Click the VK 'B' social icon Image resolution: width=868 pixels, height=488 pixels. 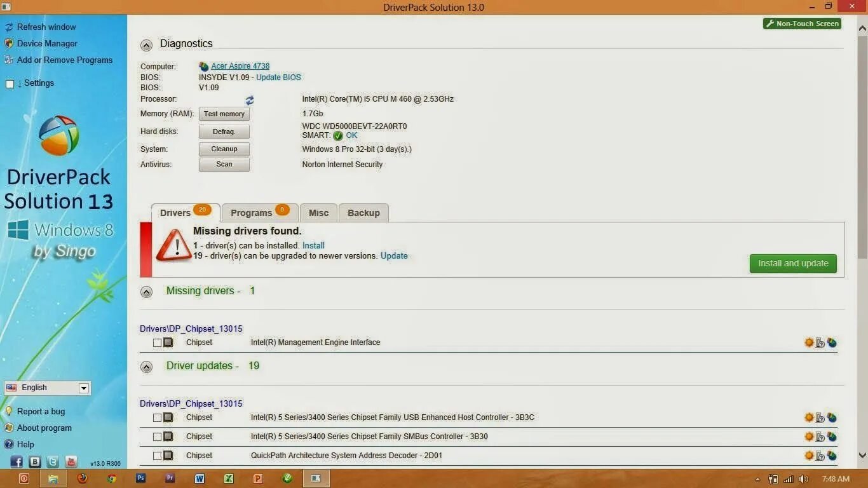coord(35,462)
